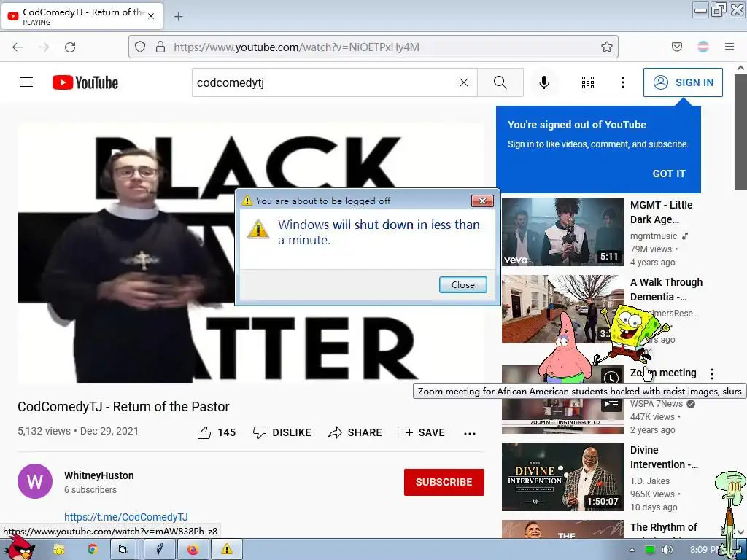
Task: Open the A Walk Through Dementia title
Action: [666, 289]
